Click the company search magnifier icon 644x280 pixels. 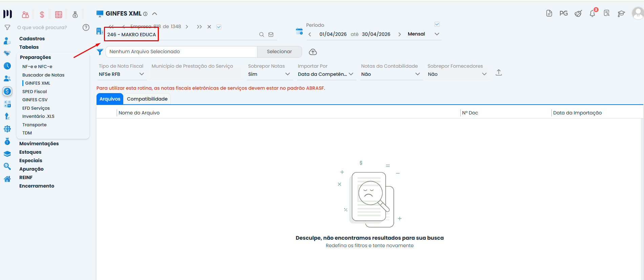(261, 35)
